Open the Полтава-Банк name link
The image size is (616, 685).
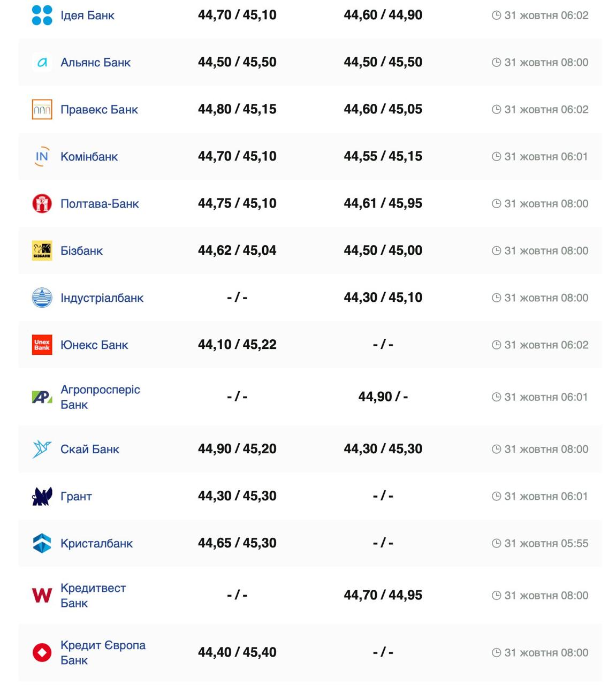(x=100, y=204)
